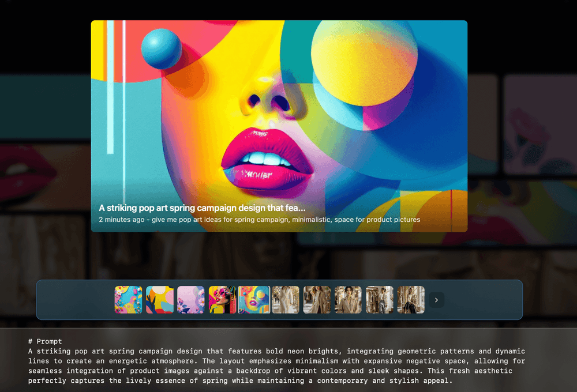
Task: Click the blurred lips tile on left background
Action: click(x=26, y=167)
